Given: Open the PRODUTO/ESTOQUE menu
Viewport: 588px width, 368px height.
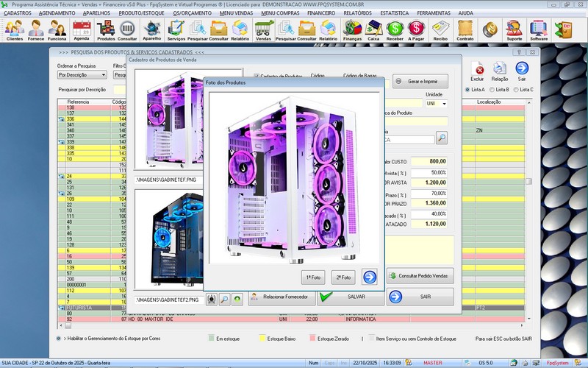Looking at the screenshot, I should 141,13.
